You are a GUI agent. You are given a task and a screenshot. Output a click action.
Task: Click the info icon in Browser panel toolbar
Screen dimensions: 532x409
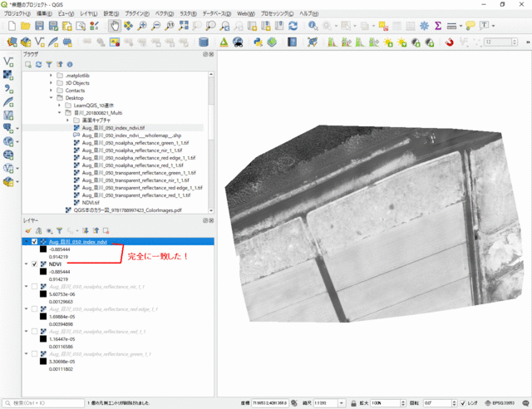pos(70,65)
